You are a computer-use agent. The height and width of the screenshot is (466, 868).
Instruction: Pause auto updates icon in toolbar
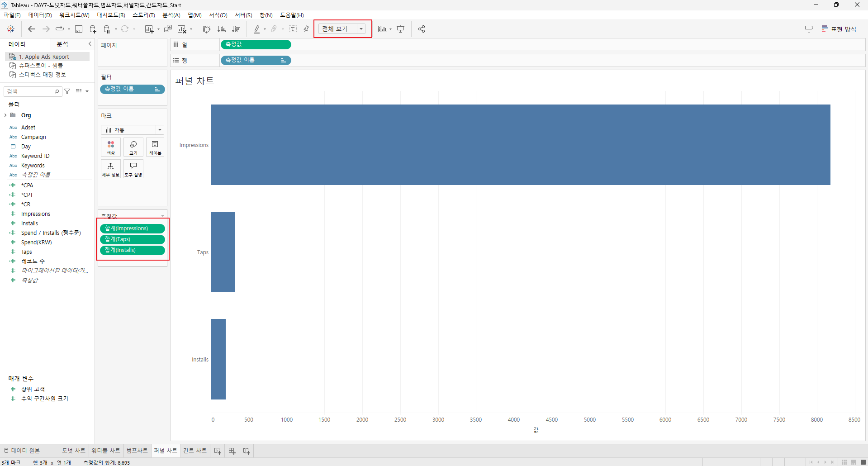[107, 29]
